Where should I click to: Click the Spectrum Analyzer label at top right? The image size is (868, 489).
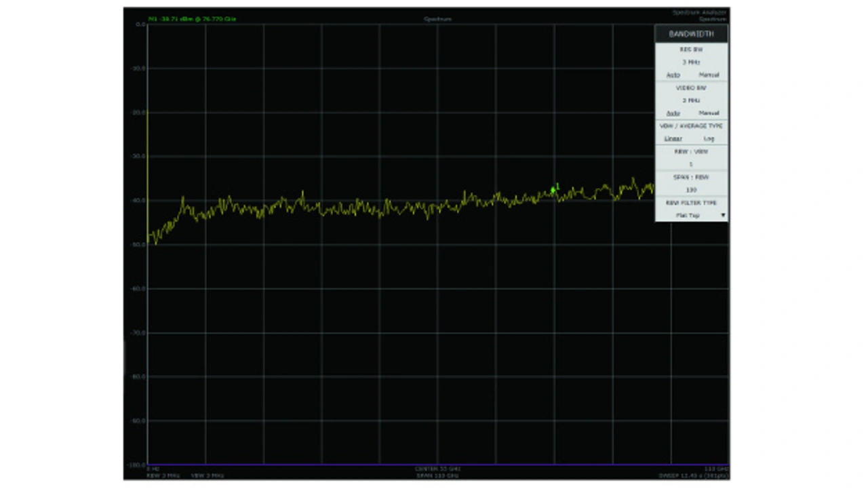coord(699,12)
